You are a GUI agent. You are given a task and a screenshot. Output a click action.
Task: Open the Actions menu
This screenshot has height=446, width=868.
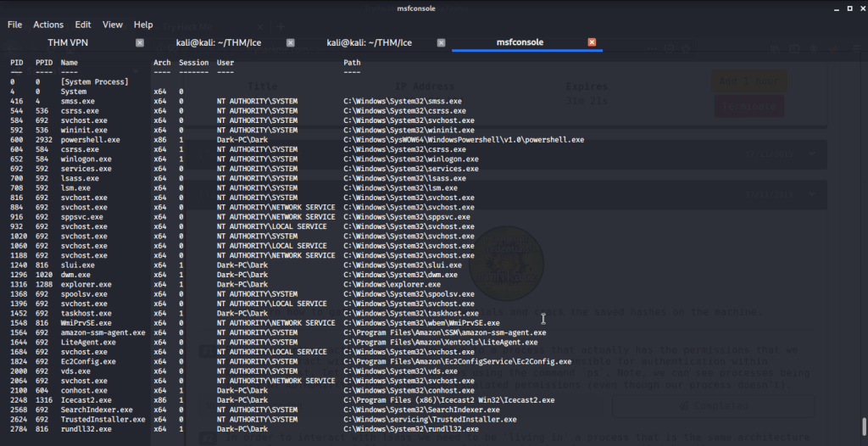(x=48, y=25)
